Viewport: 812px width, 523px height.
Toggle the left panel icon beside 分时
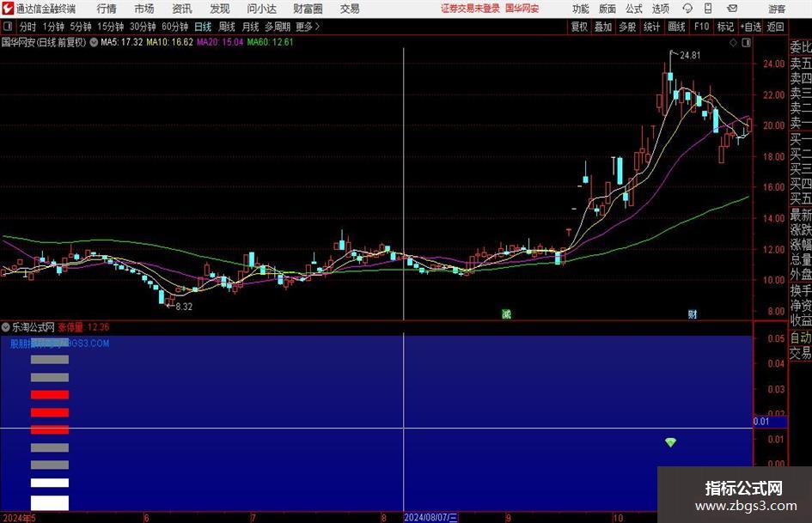8,27
